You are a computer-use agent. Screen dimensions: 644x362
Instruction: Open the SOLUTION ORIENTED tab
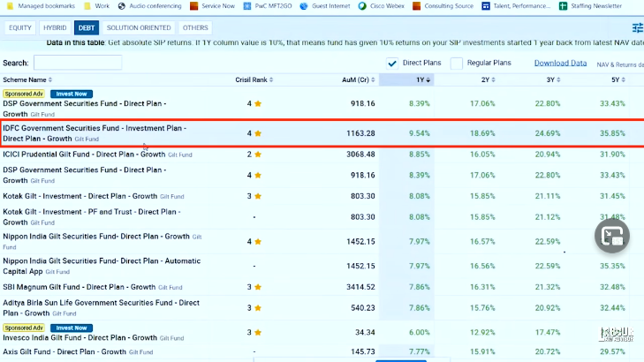point(139,27)
